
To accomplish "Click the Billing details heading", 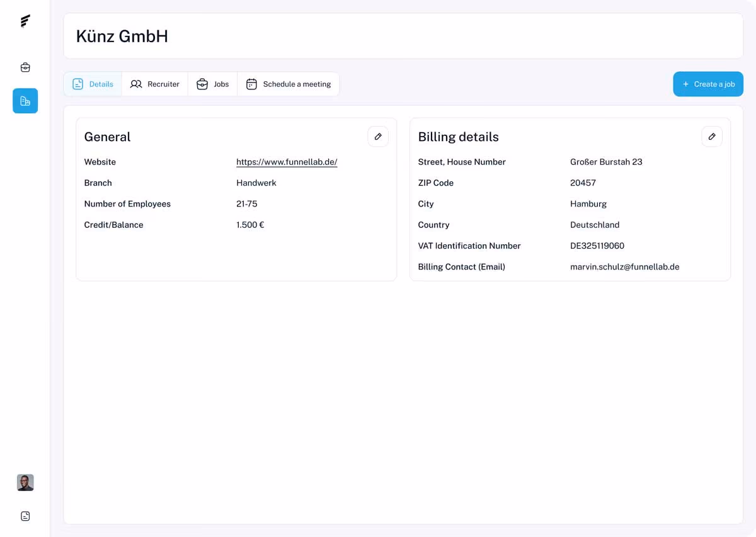I will point(458,137).
